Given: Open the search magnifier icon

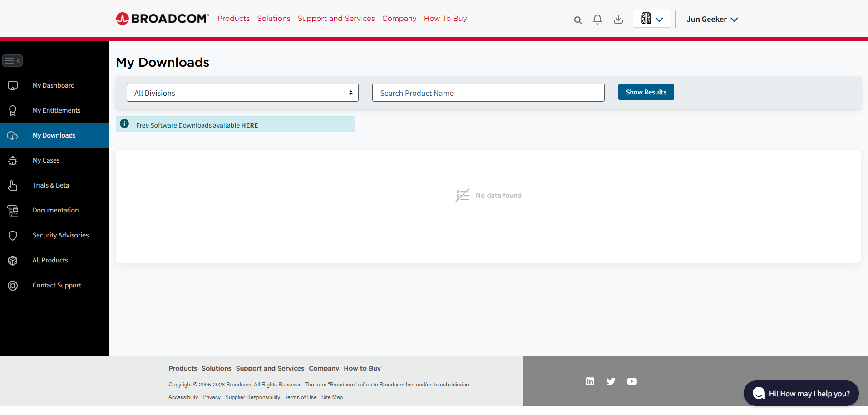Looking at the screenshot, I should coord(577,20).
